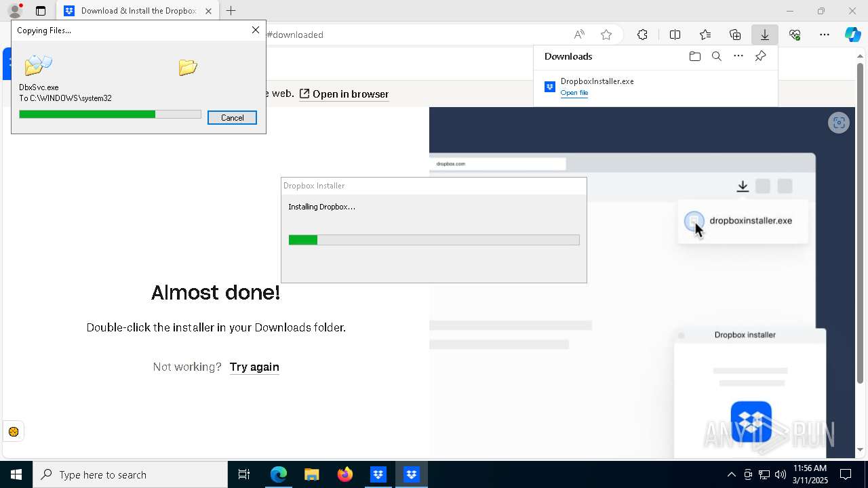
Task: Open Collections icon in Edge toolbar
Action: coord(735,35)
